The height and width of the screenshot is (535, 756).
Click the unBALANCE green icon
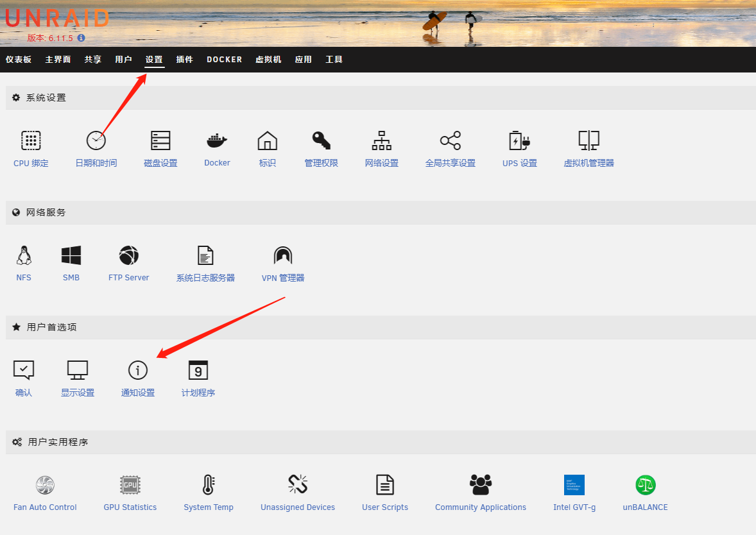(644, 485)
